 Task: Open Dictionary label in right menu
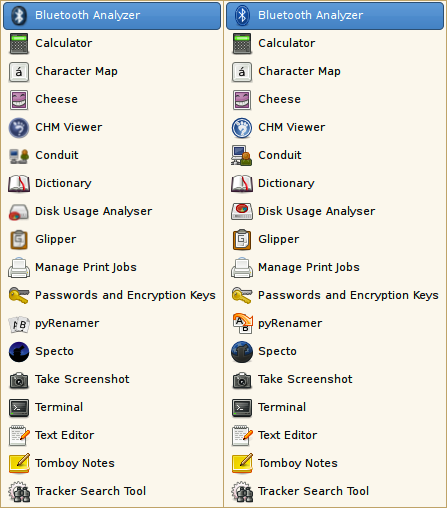pyautogui.click(x=286, y=184)
